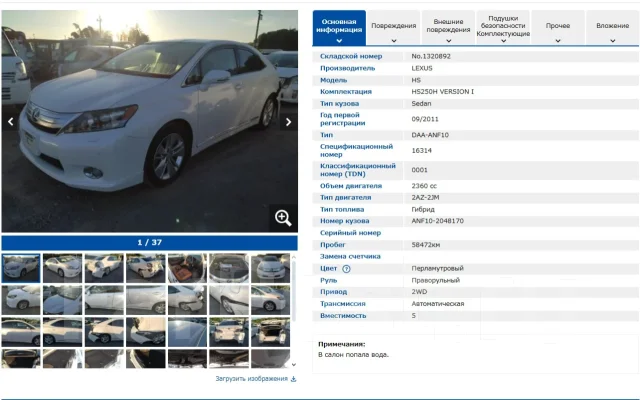Screen dimensions: 640x400
Task: Switch to the Внешние повреждения tab
Action: point(448,28)
